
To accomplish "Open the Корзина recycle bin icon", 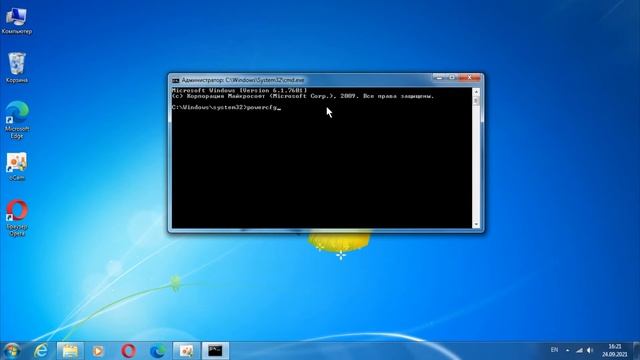I will click(17, 68).
